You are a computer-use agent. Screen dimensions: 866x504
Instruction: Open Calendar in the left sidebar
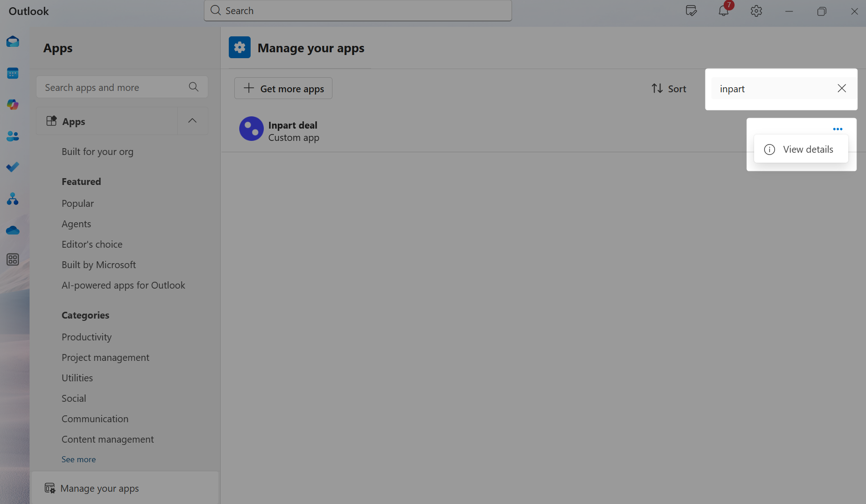[x=13, y=73]
